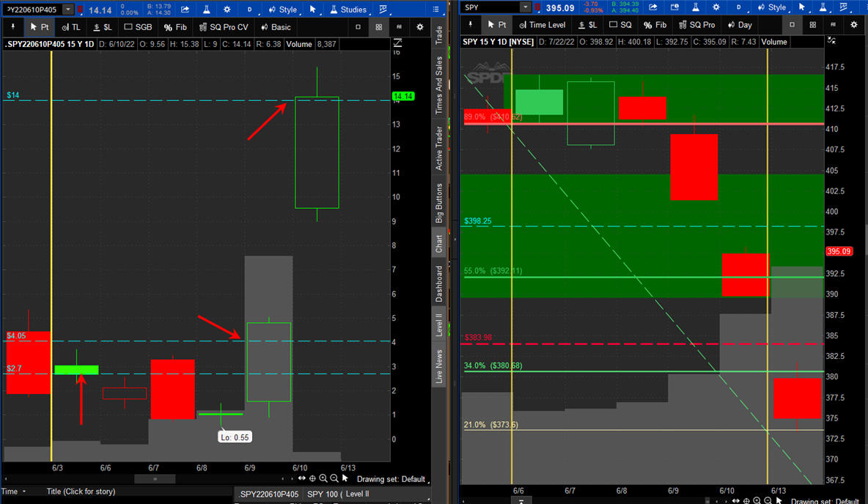Open the Live News sidebar tab

pos(439,366)
